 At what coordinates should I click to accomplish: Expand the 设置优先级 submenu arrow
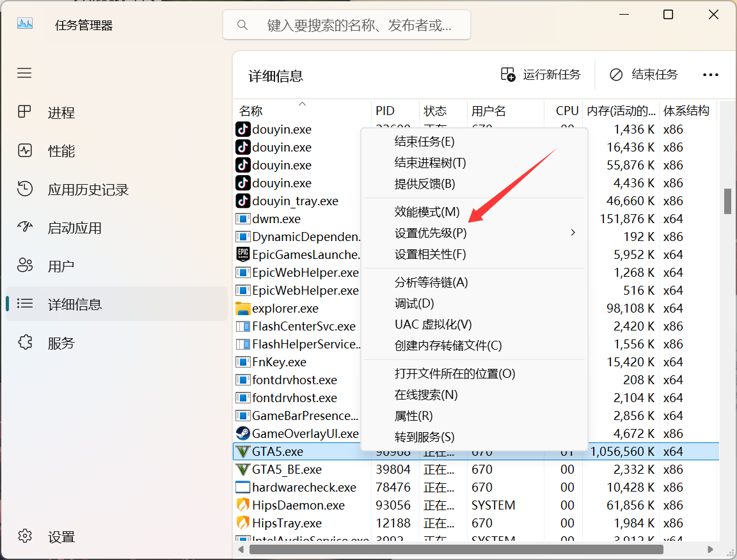click(x=573, y=233)
